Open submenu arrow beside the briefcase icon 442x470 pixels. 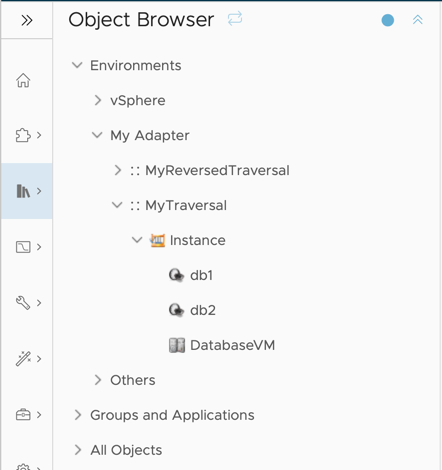(x=39, y=415)
